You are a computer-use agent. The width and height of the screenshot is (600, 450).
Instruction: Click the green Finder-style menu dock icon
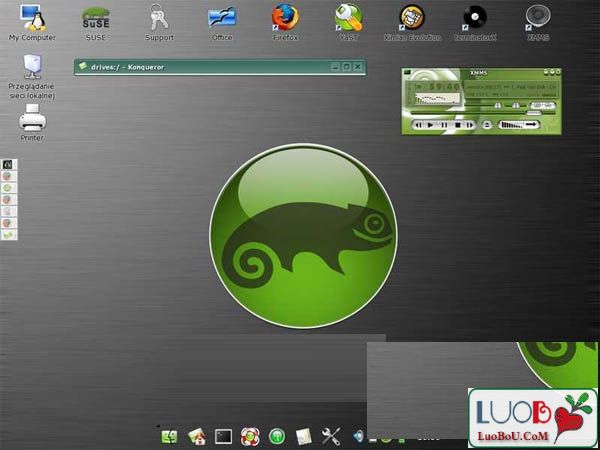[x=169, y=437]
